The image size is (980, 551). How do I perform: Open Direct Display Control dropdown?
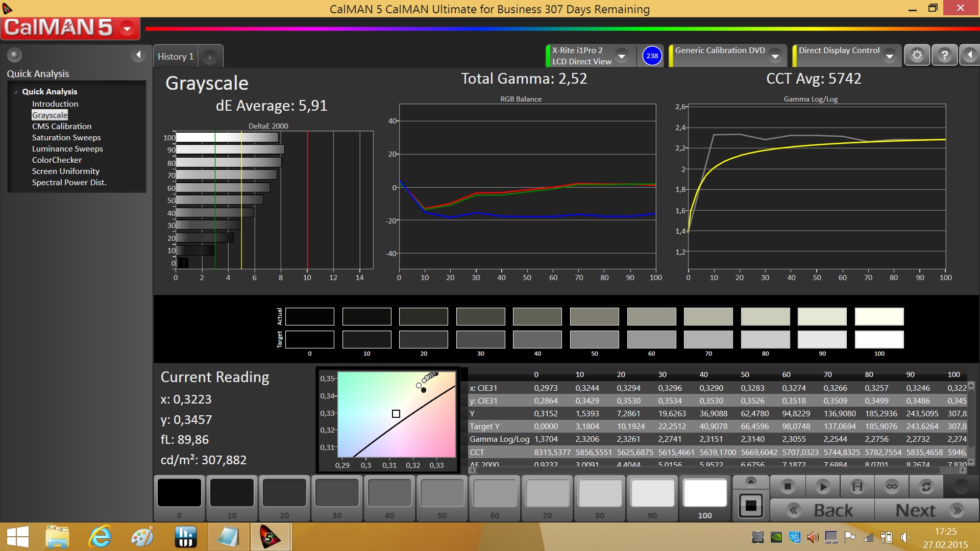890,56
